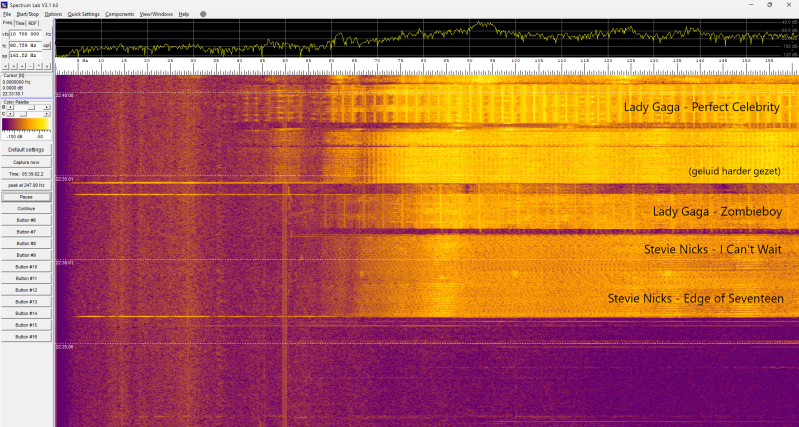Click the Time display button
This screenshot has height=427, width=799.
(26, 174)
